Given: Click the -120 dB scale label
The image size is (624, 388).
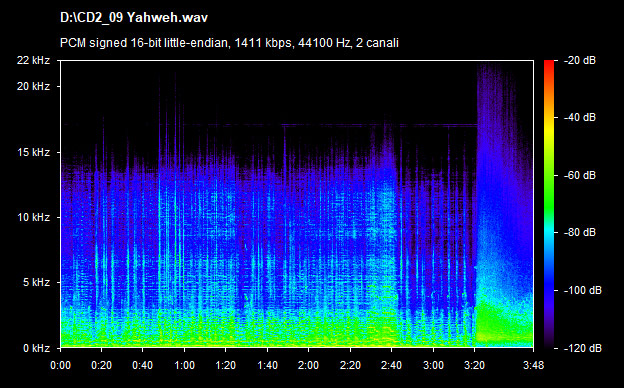Looking at the screenshot, I should point(583,348).
